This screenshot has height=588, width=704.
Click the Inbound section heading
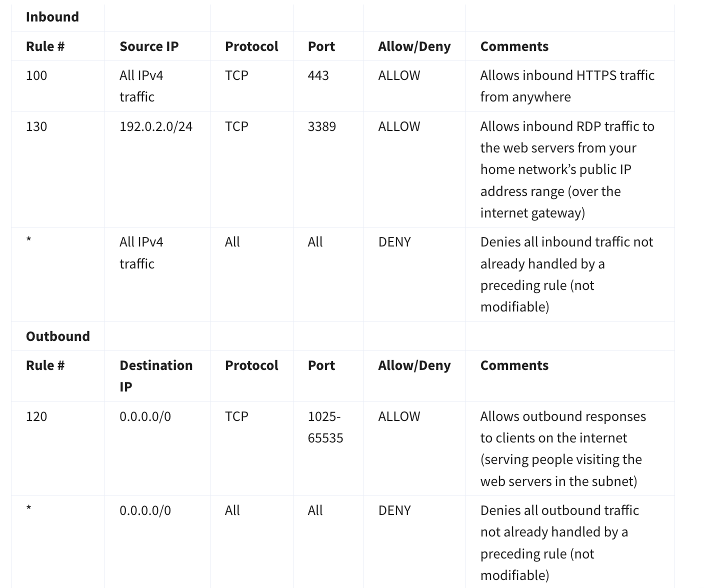pos(52,17)
